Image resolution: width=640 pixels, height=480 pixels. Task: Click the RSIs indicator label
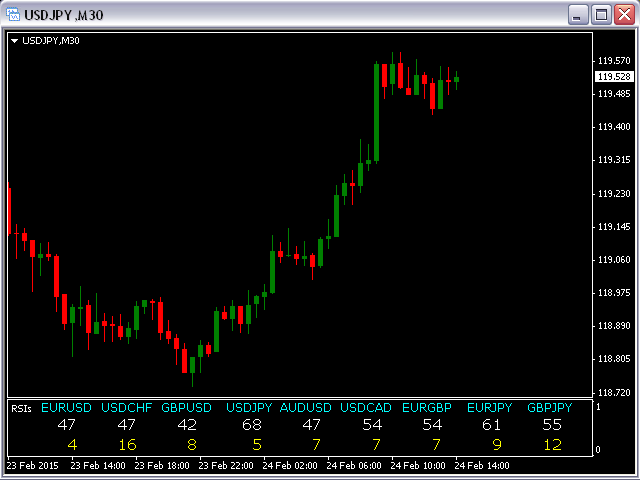(21, 408)
